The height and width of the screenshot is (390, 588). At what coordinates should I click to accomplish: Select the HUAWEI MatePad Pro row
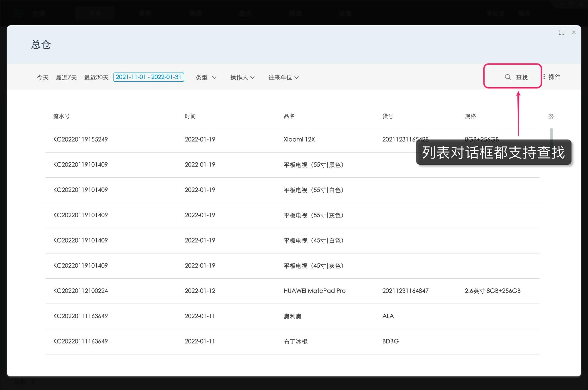314,291
